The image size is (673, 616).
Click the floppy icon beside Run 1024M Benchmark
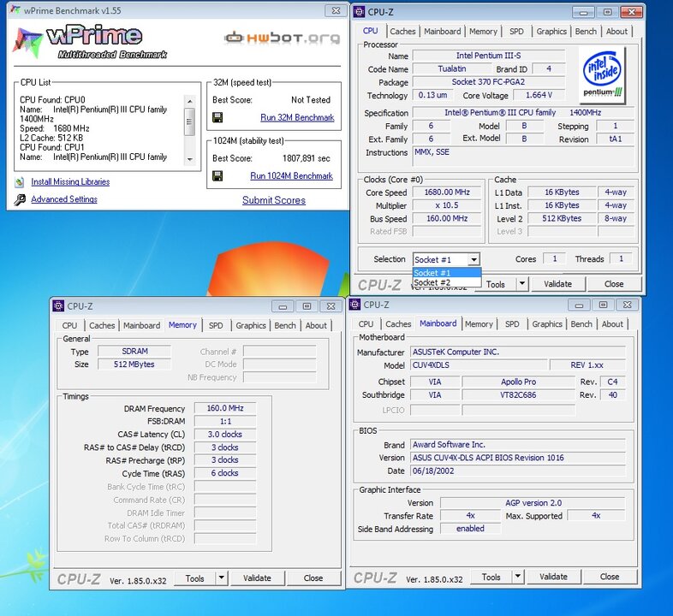[217, 176]
